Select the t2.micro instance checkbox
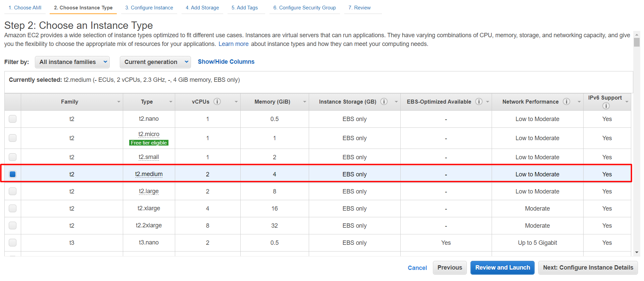Viewport: 644px width, 281px height. tap(13, 138)
